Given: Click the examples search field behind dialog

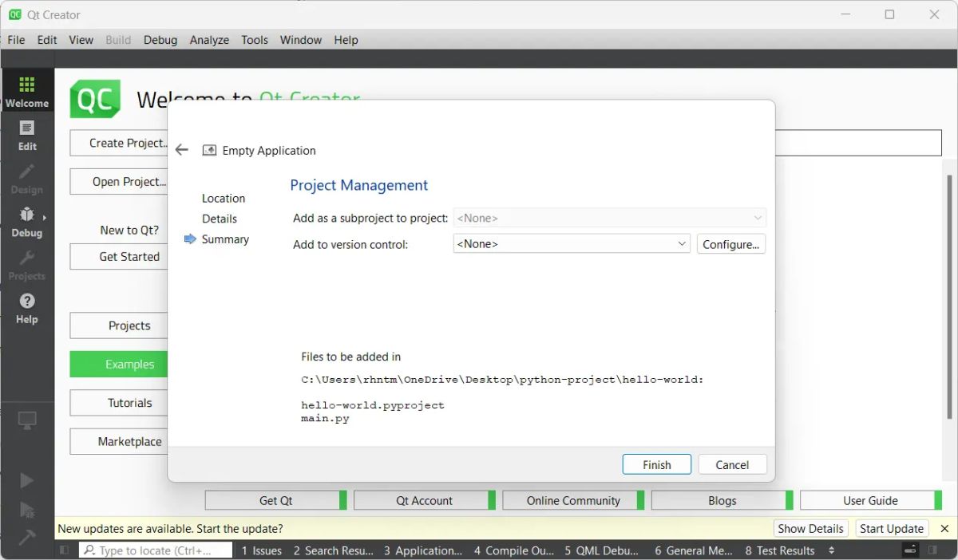Looking at the screenshot, I should [858, 143].
